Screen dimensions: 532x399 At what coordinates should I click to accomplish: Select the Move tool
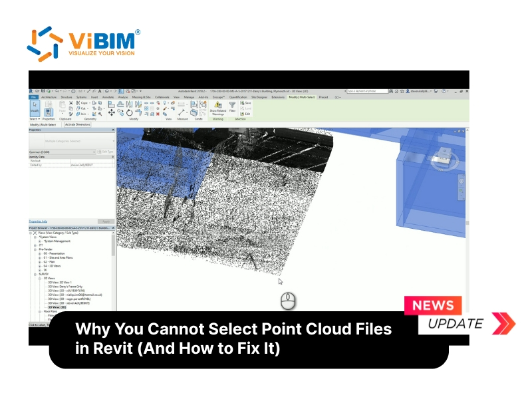(112, 113)
